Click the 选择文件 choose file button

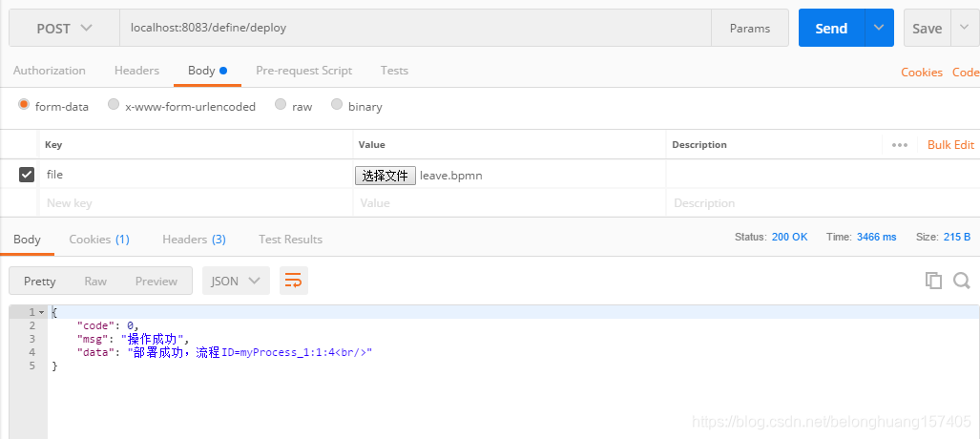pos(386,176)
